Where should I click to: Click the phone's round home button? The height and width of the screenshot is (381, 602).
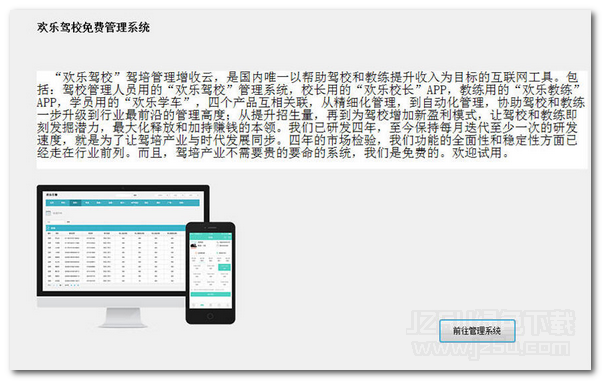tap(210, 316)
